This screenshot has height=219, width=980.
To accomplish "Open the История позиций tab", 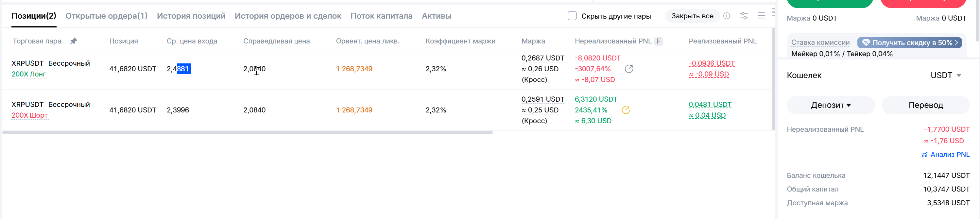I will click(191, 16).
